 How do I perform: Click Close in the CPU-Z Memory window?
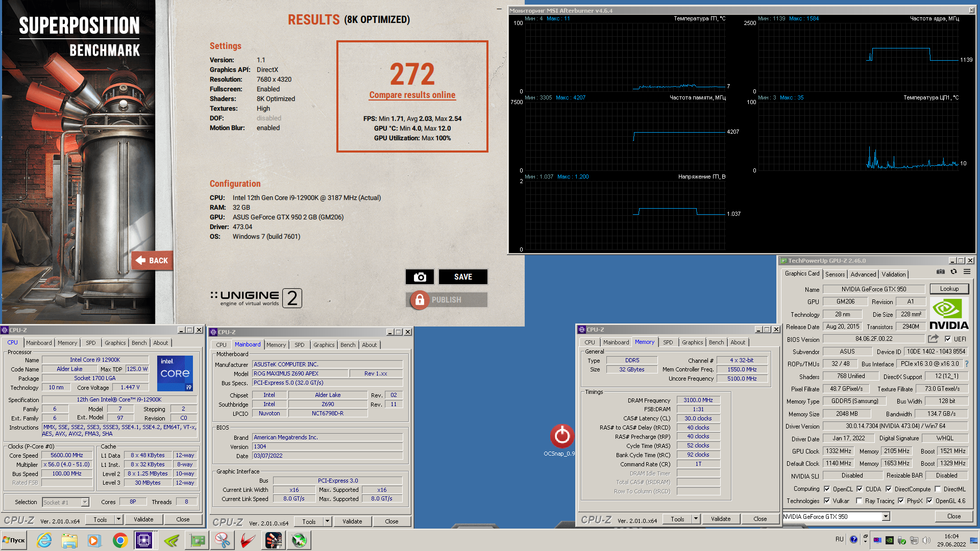coord(760,519)
